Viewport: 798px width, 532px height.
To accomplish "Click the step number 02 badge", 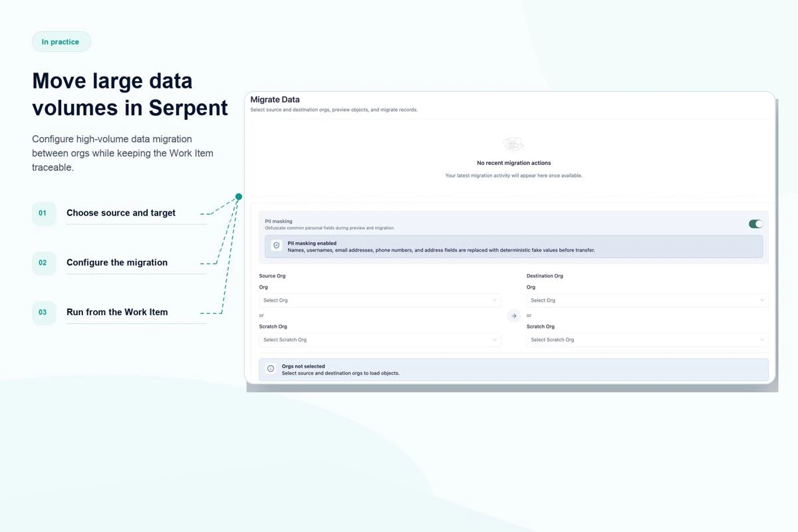I will [x=43, y=263].
